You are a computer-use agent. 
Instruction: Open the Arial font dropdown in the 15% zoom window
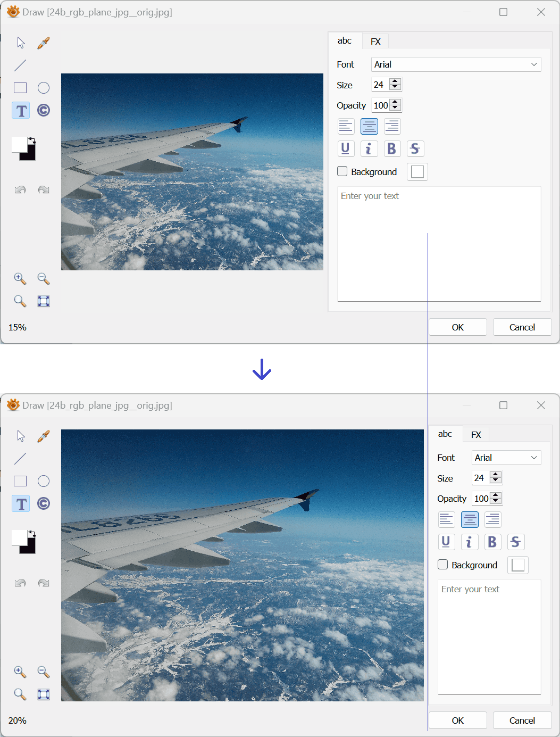456,64
